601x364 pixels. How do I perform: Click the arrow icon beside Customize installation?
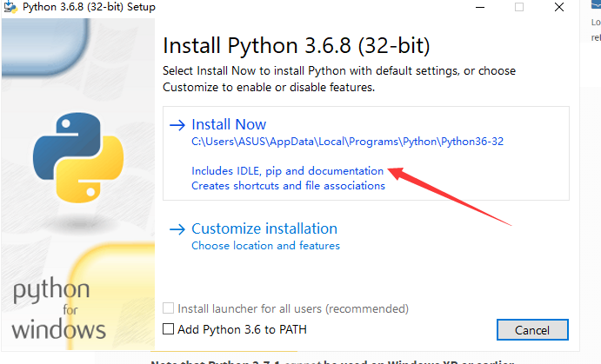click(177, 229)
